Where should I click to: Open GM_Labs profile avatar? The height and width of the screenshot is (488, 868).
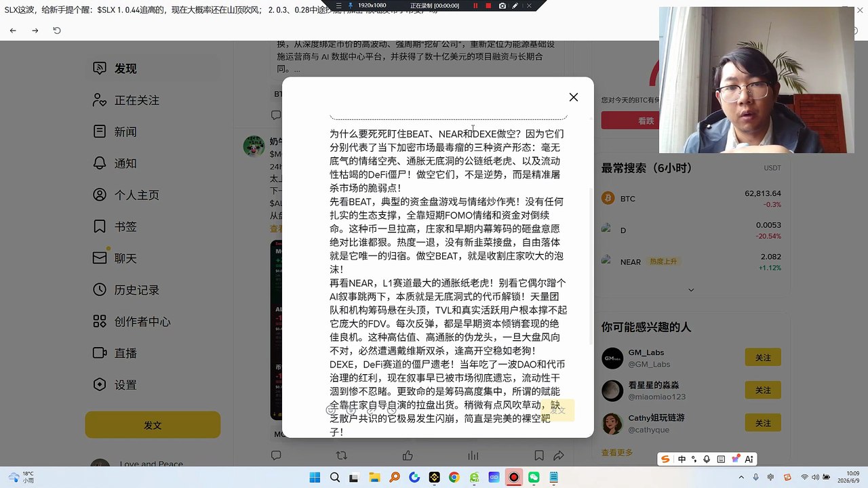click(x=612, y=358)
